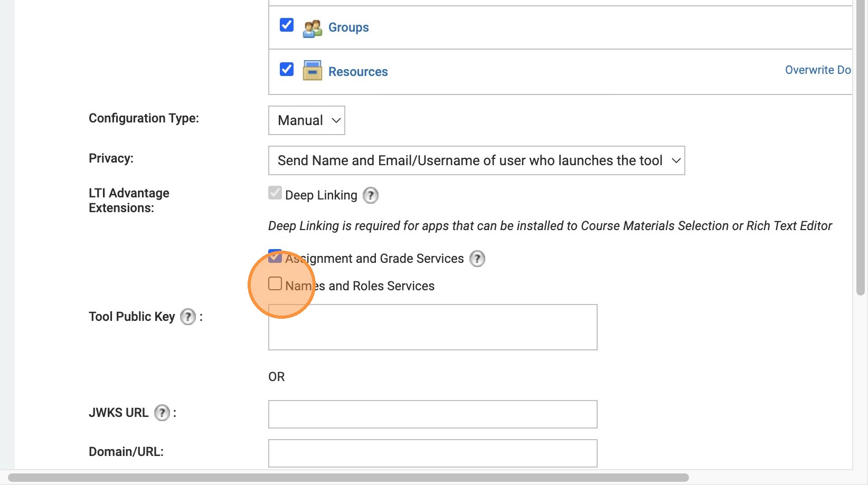This screenshot has width=868, height=485.
Task: Click the Domain/URL input field
Action: pyautogui.click(x=432, y=453)
